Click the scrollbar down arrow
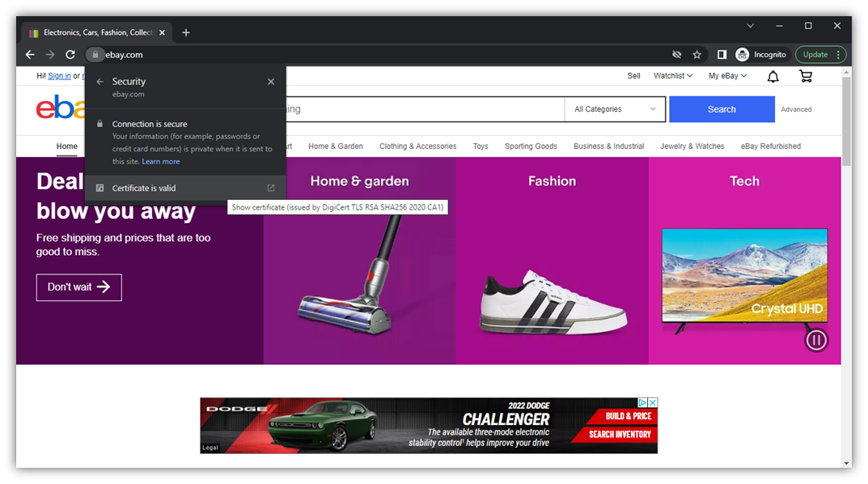 pos(846,463)
